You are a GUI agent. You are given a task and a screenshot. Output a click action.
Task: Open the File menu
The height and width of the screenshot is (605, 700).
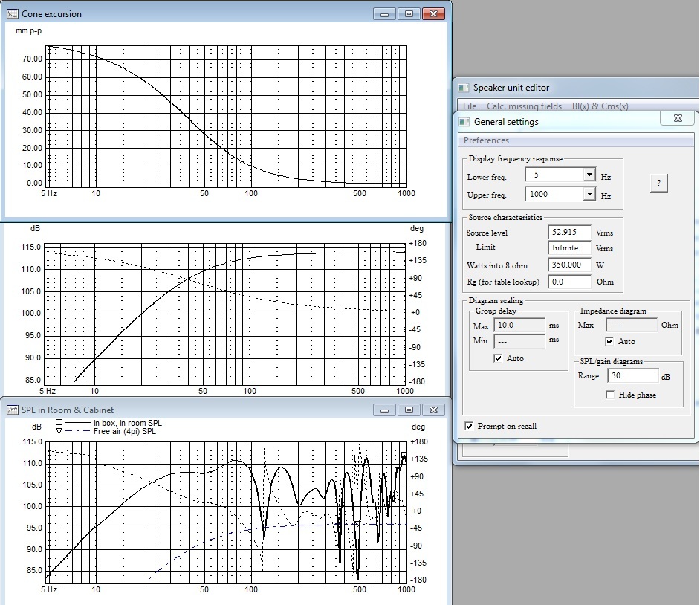pyautogui.click(x=470, y=106)
